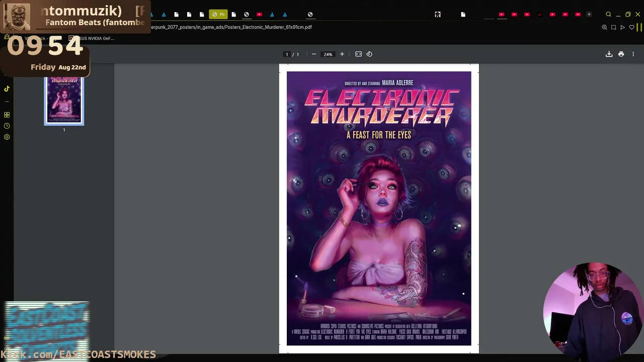Click the Fit to page icon

pyautogui.click(x=358, y=54)
